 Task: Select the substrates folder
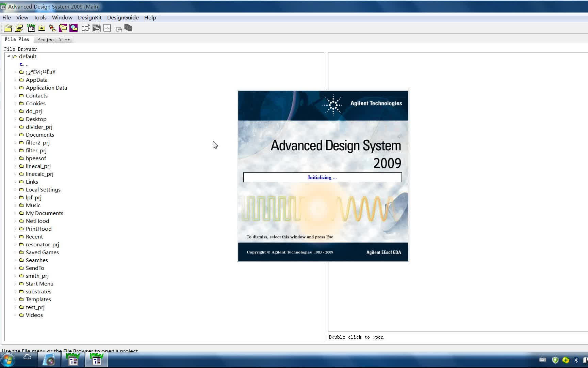point(38,291)
